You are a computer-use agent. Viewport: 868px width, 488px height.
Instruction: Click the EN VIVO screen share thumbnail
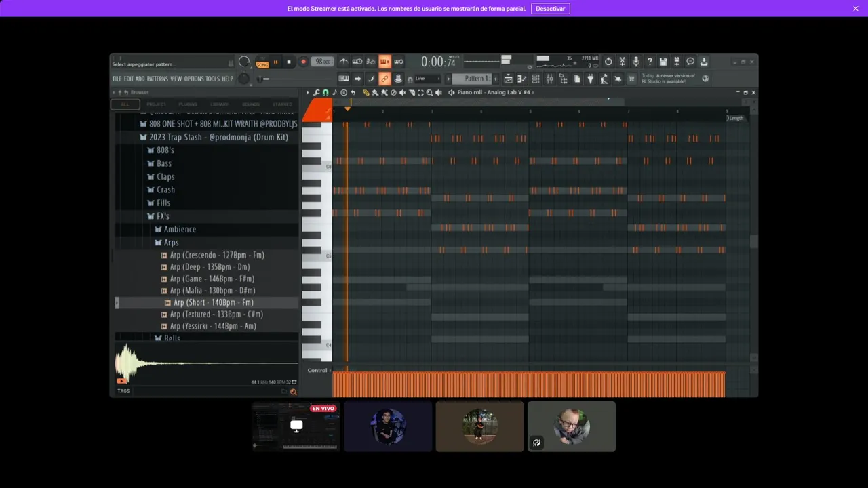[x=296, y=426]
